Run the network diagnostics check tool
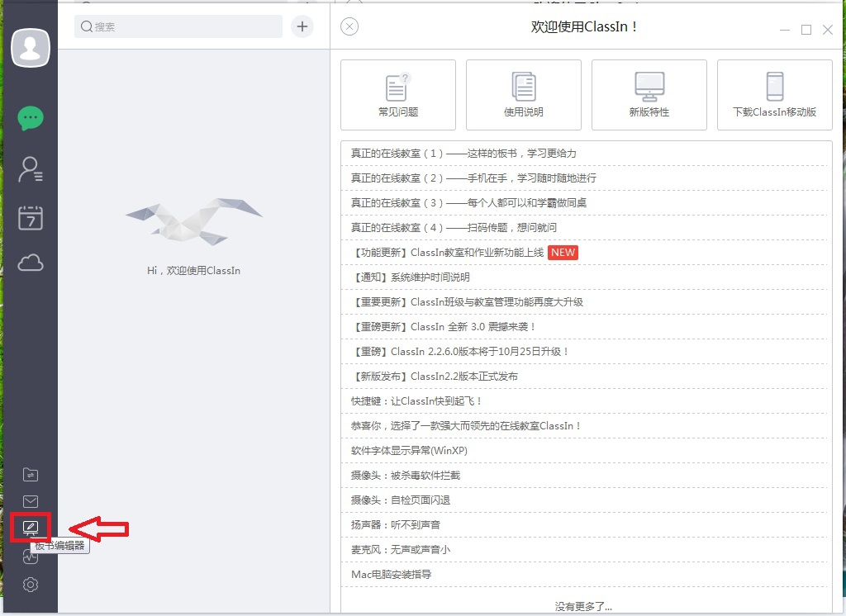This screenshot has width=846, height=616. point(30,557)
